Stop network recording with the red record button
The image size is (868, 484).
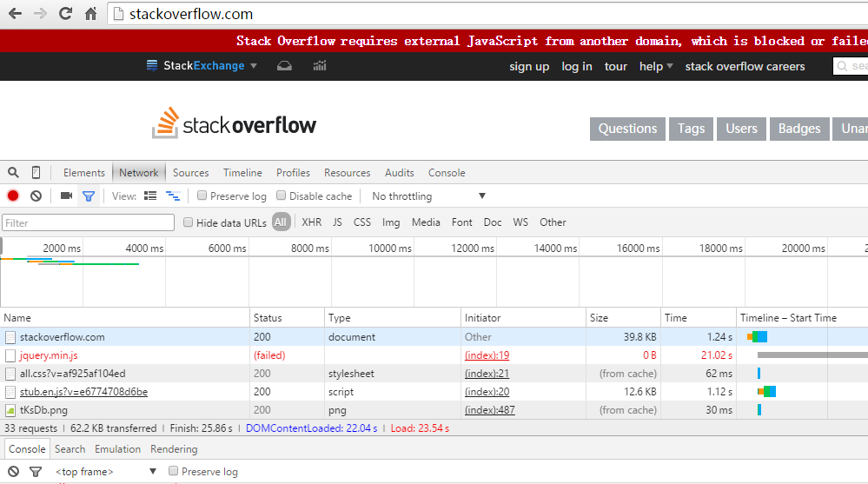point(13,196)
